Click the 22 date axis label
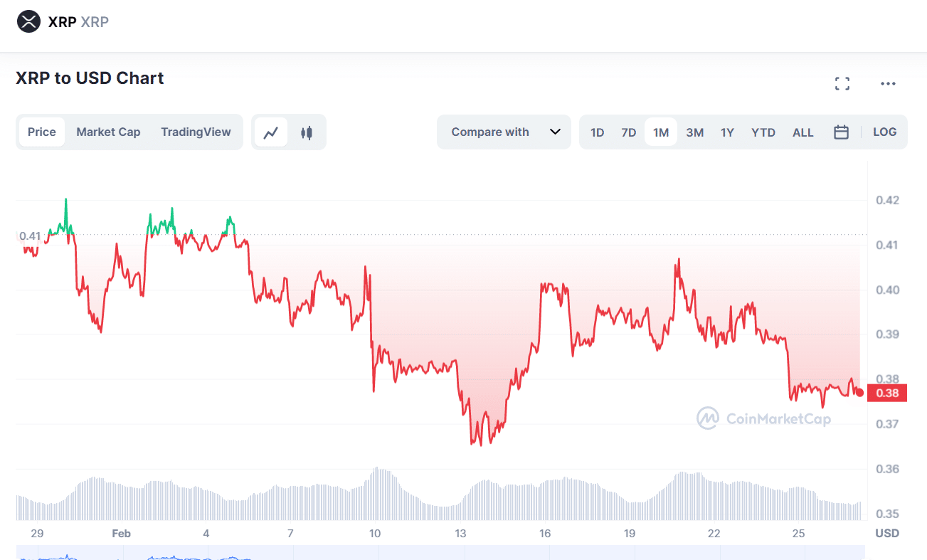 tap(714, 534)
